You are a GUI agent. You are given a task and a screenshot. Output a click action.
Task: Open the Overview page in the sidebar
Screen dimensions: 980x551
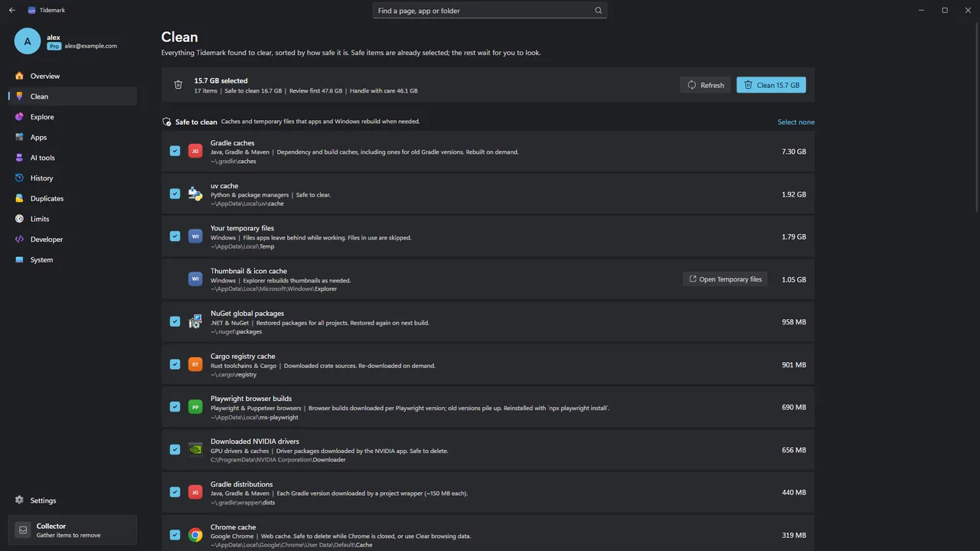click(73, 76)
